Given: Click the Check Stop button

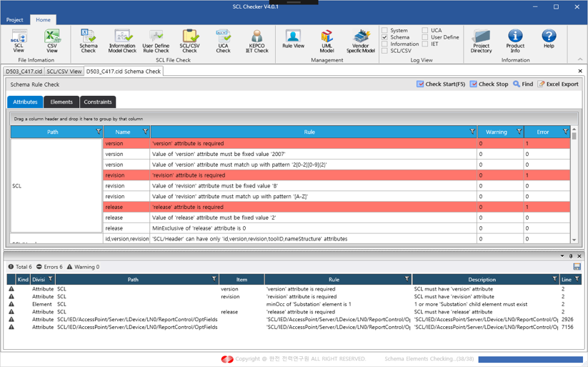Looking at the screenshot, I should [x=489, y=84].
